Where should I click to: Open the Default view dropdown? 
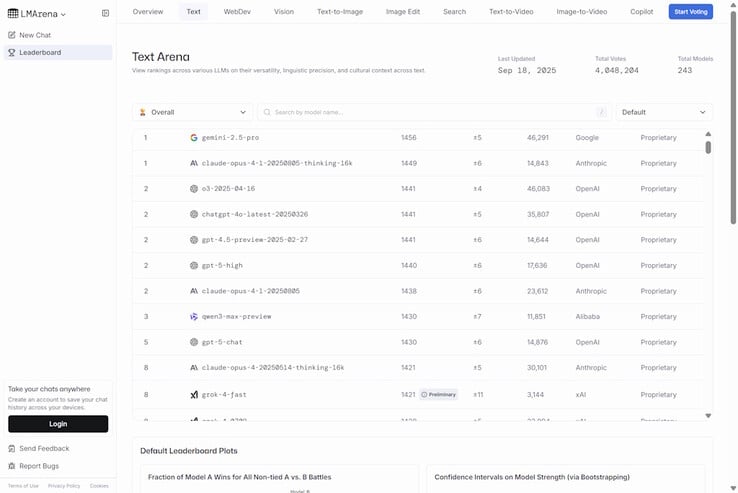pos(664,112)
